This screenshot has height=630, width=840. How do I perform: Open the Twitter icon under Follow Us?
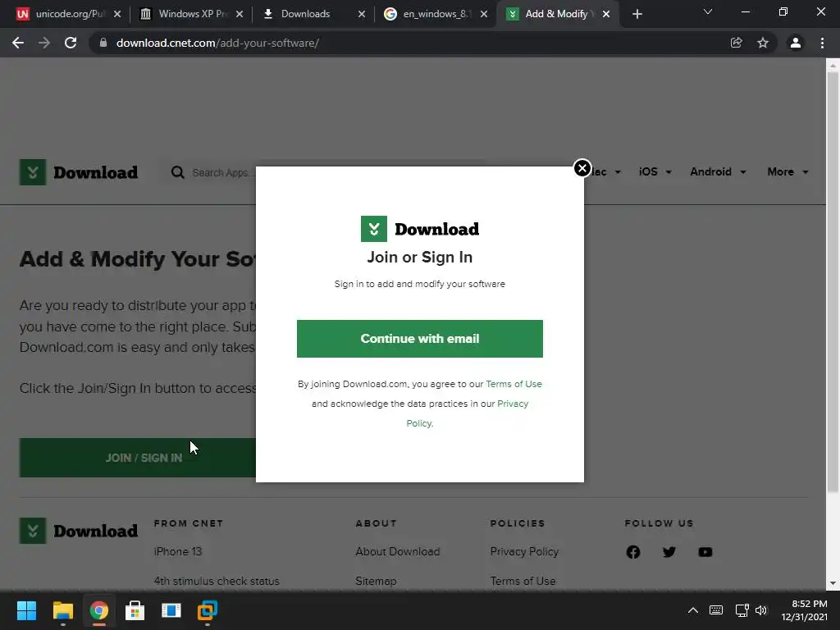[669, 552]
